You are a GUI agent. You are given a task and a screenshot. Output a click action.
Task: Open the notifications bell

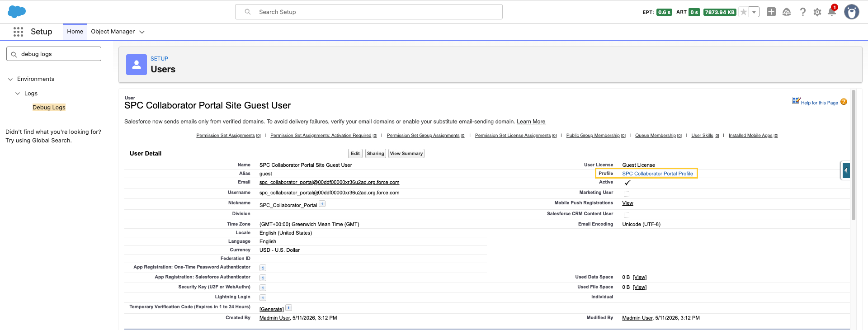pos(832,12)
